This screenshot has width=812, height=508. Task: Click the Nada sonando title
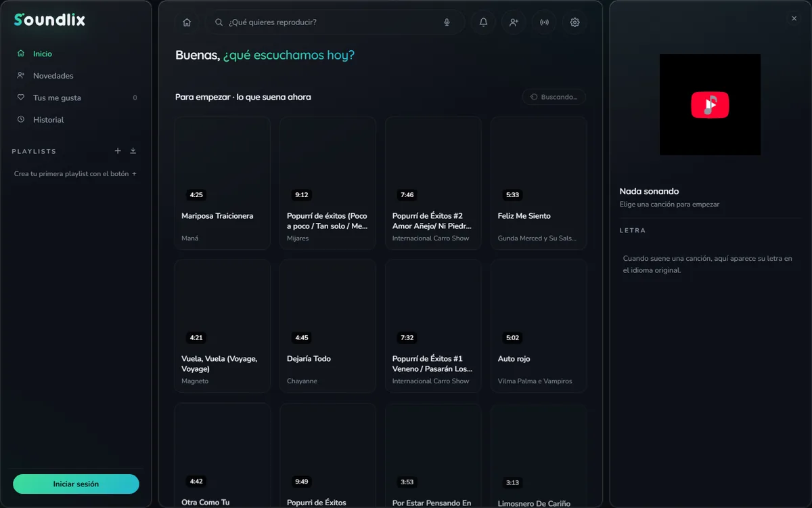(x=649, y=192)
